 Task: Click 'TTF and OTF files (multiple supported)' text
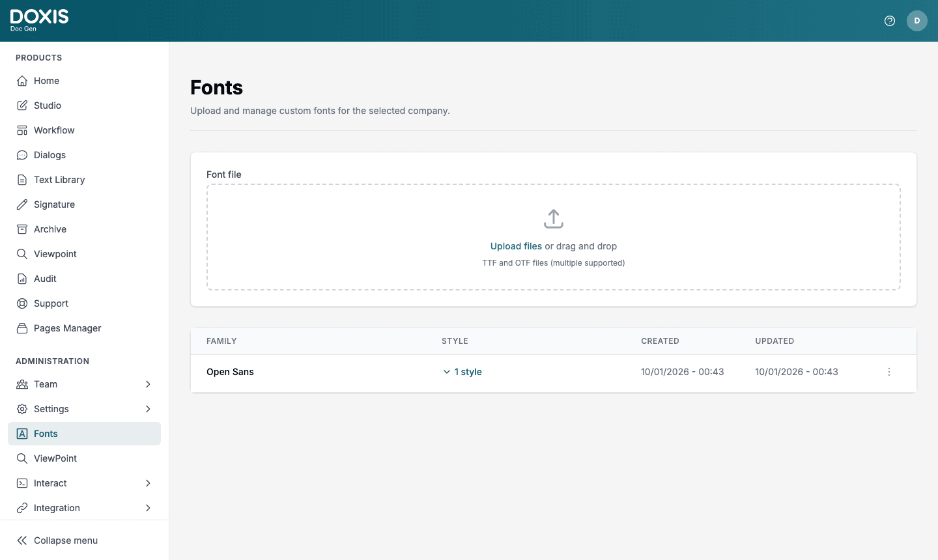click(554, 263)
